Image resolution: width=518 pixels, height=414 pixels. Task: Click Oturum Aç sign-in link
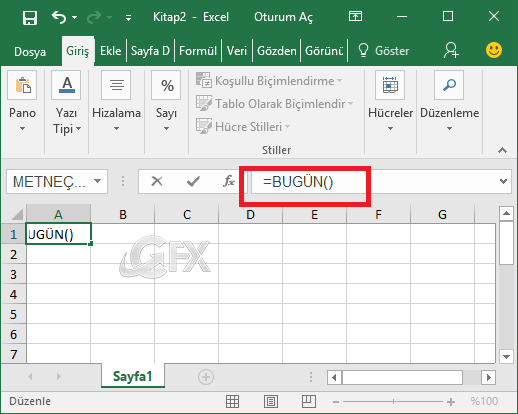(283, 17)
